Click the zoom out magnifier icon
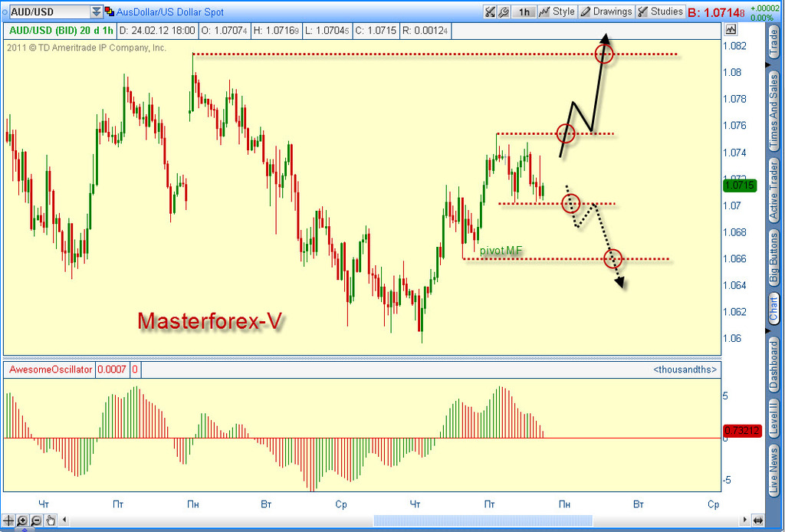Image resolution: width=785 pixels, height=532 pixels. coord(36,521)
